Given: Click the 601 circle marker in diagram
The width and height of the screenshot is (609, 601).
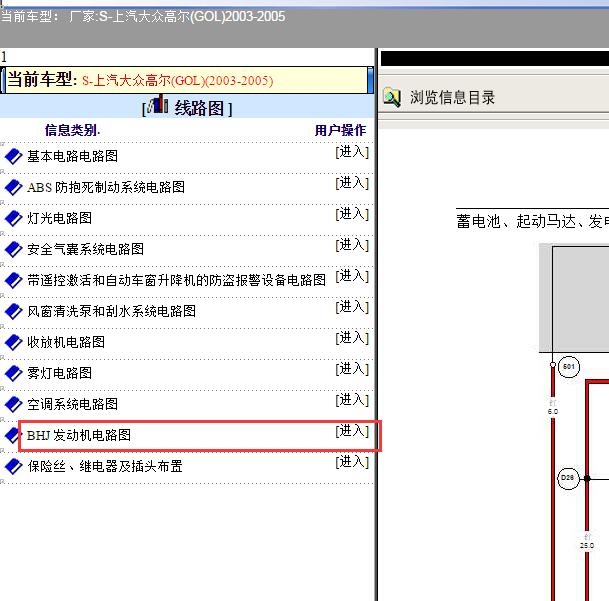Looking at the screenshot, I should point(569,367).
